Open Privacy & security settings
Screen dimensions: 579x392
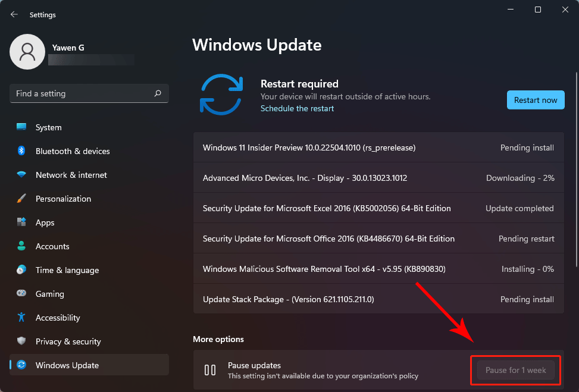click(89, 341)
